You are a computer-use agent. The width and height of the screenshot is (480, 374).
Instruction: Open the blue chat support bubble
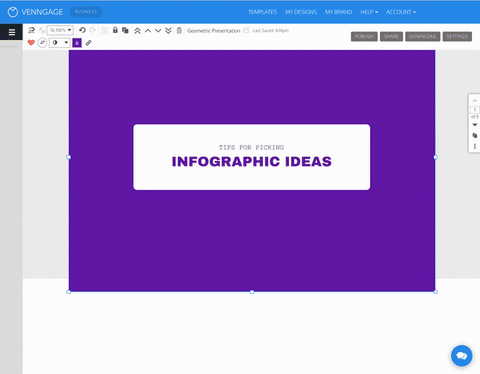pyautogui.click(x=462, y=356)
